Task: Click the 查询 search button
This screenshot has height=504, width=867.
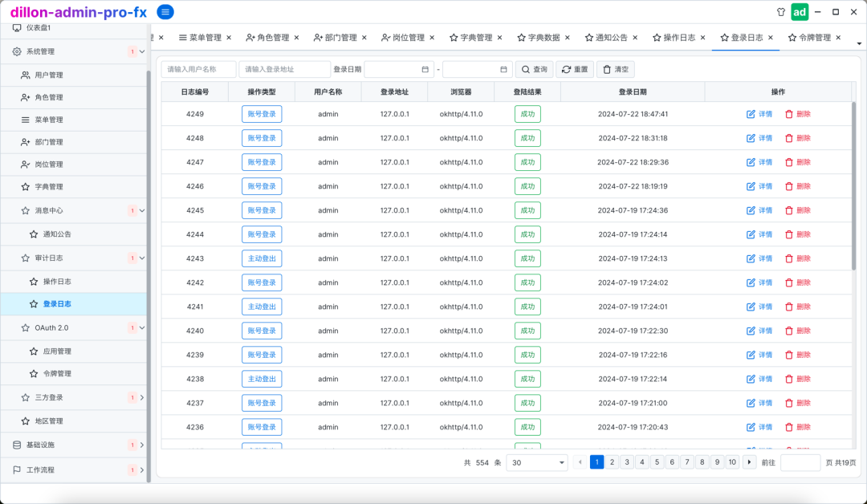Action: (534, 70)
